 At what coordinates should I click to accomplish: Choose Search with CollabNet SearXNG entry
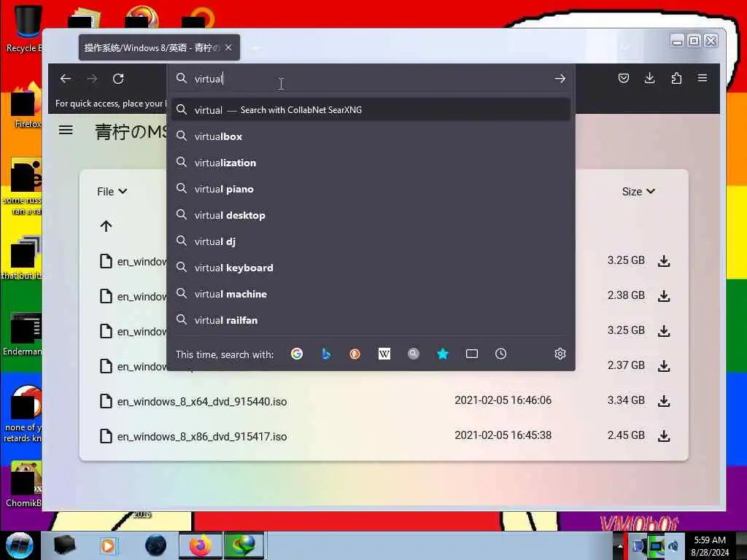[371, 110]
